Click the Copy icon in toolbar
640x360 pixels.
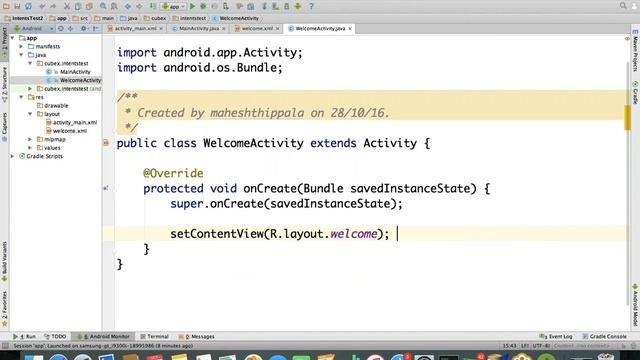coord(78,6)
